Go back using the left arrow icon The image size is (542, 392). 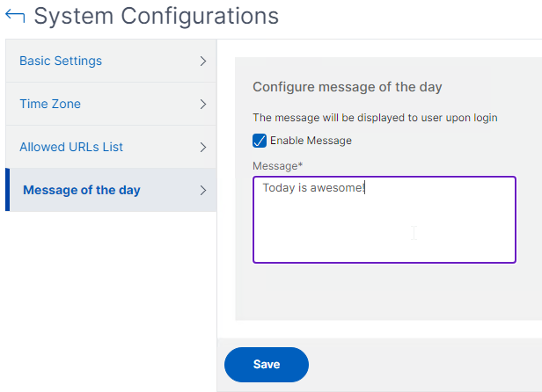pos(15,16)
